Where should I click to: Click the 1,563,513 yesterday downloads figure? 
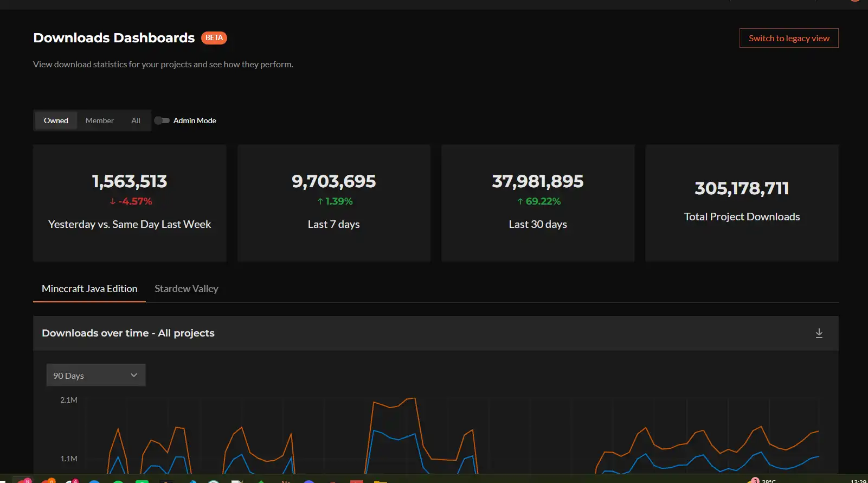tap(130, 181)
